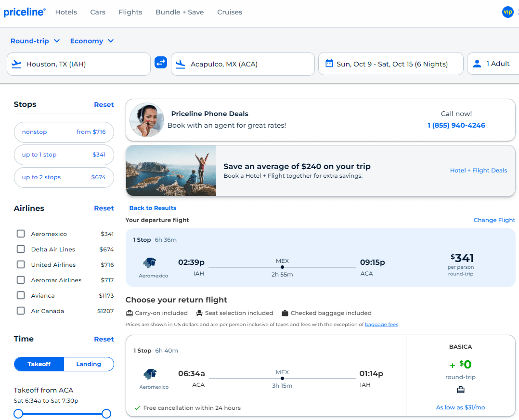Open the Flights menu item
Viewport: 519px width, 420px height.
click(130, 12)
